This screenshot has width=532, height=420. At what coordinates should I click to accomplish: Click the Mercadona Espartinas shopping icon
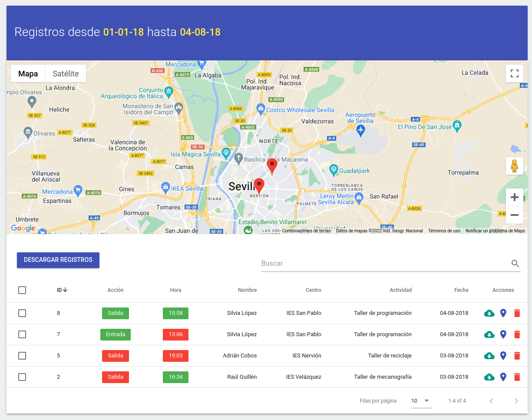coord(78,190)
